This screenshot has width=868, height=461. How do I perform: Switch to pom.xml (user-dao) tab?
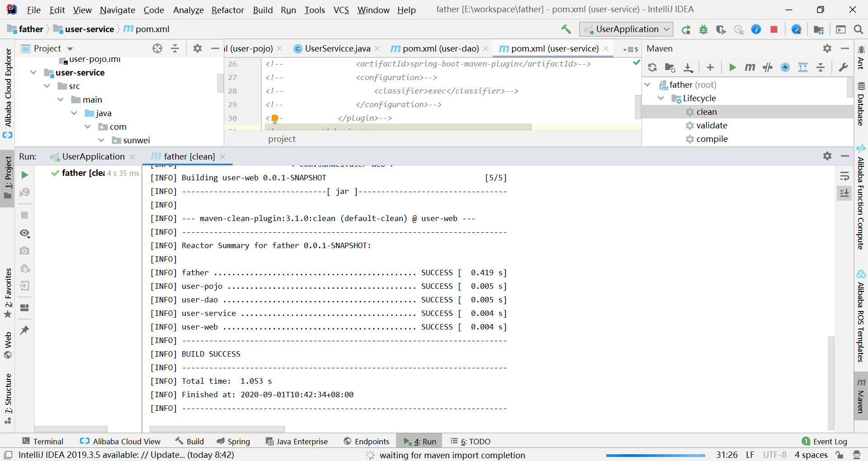[439, 48]
